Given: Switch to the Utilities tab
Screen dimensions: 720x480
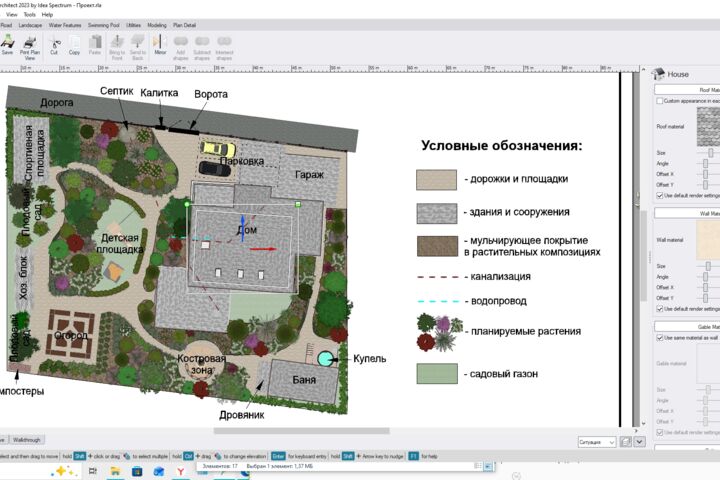Looking at the screenshot, I should (x=134, y=25).
